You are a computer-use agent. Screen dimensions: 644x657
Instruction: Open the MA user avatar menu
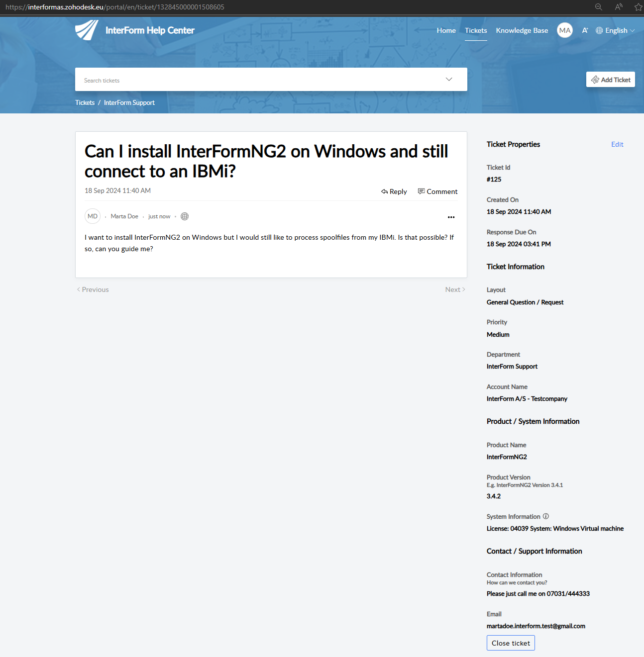click(x=565, y=30)
